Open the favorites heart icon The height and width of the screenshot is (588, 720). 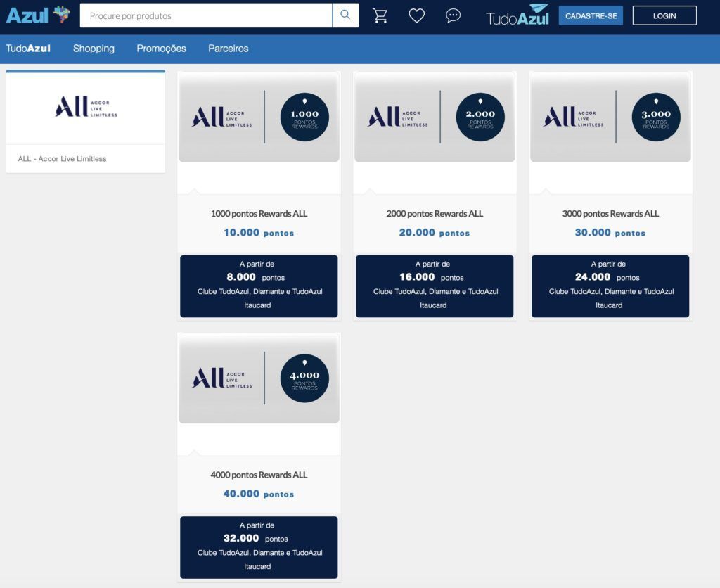tap(416, 15)
